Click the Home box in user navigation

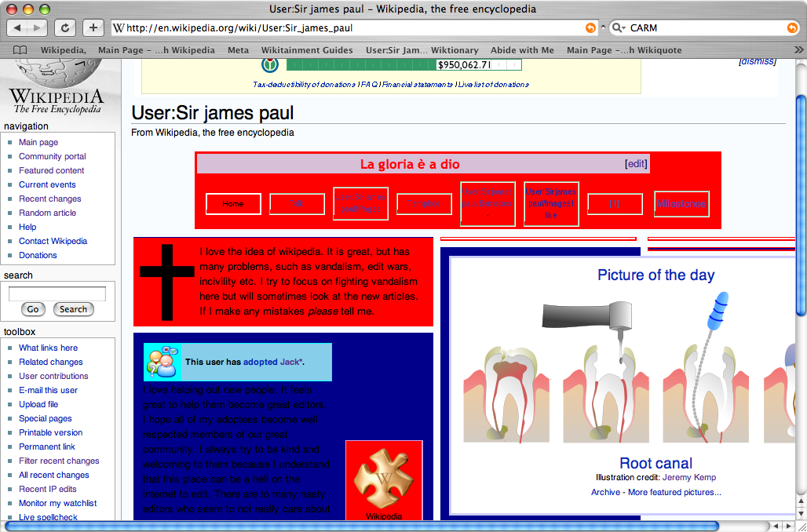pyautogui.click(x=233, y=204)
